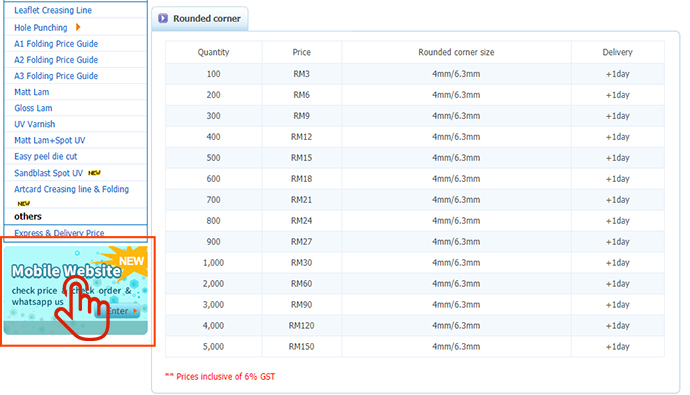The width and height of the screenshot is (690, 395).
Task: Go to Matt Lam page
Action: pos(32,92)
